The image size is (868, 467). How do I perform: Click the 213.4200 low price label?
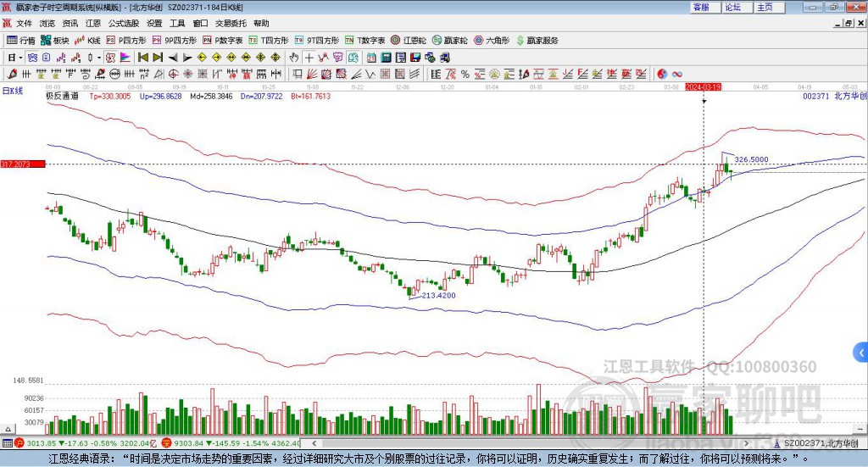click(x=438, y=296)
